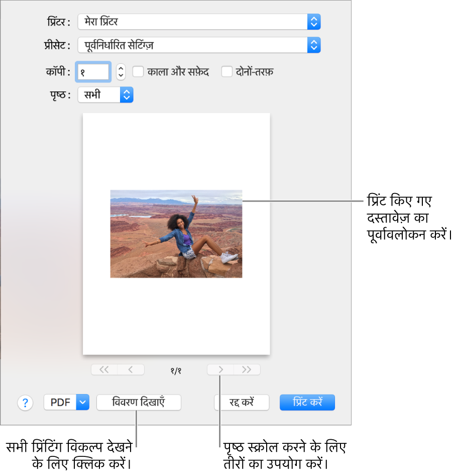
Task: Open the प्रीसेट dropdown showing पूर्वनिर्धारित सेटिंग्ज़
Action: click(199, 45)
